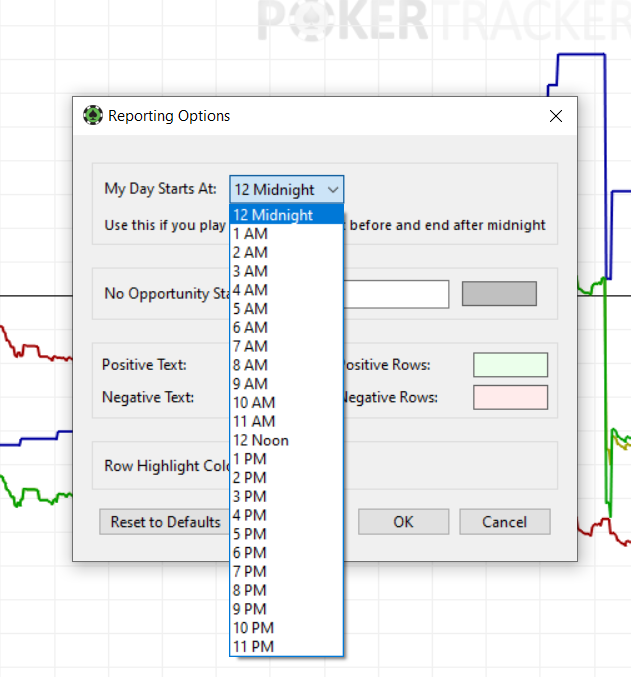Choose 5 PM from the list
This screenshot has height=677, width=631.
287,534
